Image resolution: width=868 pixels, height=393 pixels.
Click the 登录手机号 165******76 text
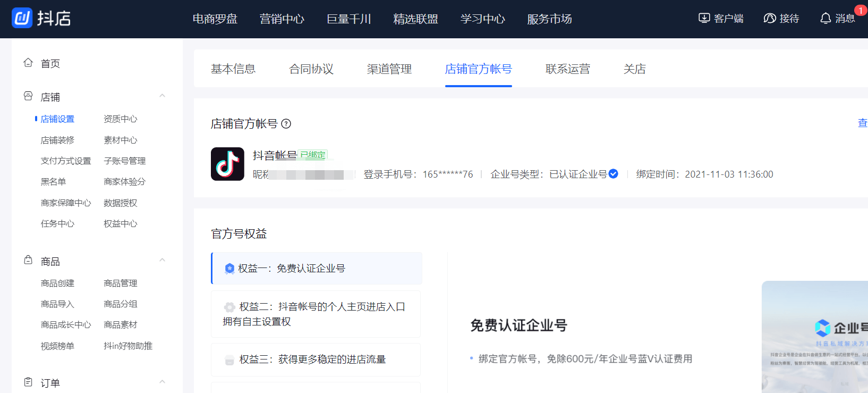pyautogui.click(x=418, y=174)
